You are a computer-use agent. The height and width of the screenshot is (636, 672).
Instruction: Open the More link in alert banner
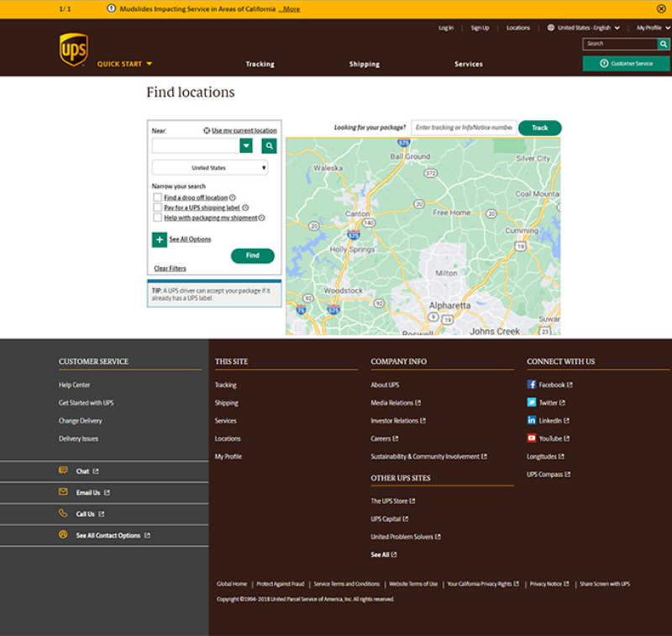point(289,9)
